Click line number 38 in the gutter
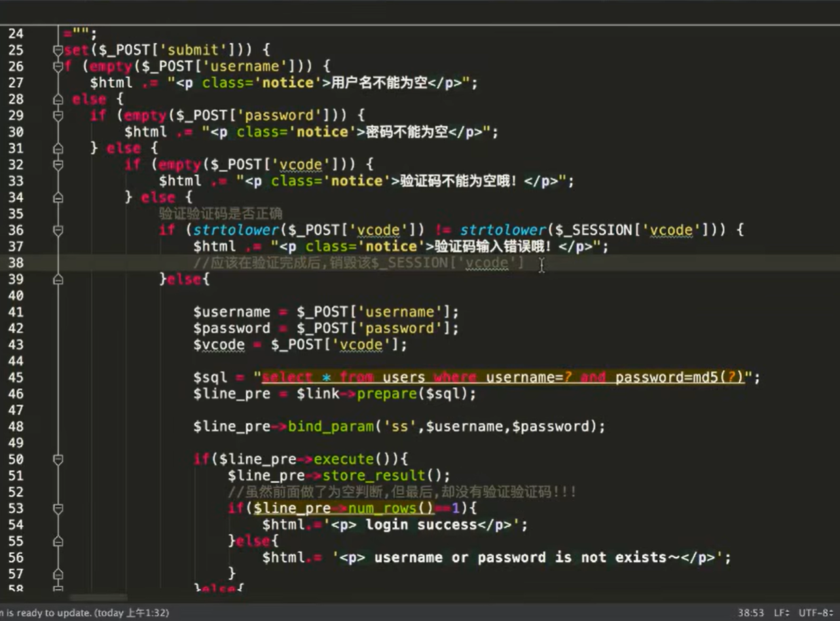 point(16,263)
